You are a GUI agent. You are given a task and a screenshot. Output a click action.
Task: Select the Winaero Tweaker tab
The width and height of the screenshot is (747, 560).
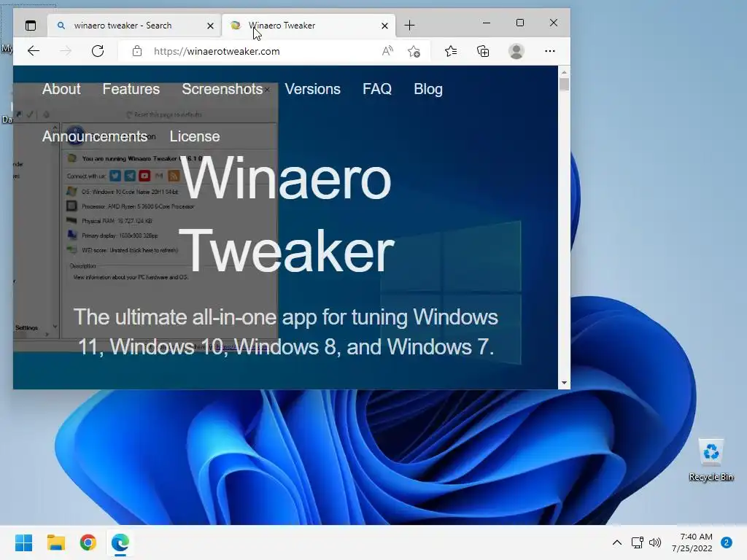309,26
